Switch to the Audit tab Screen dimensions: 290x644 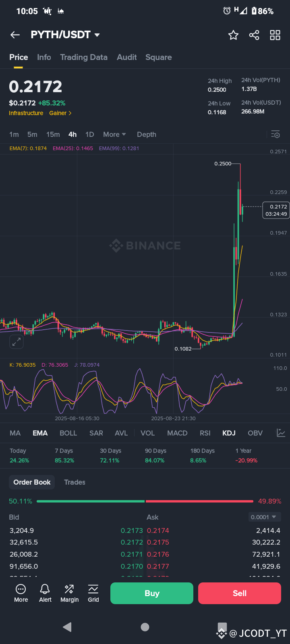coord(126,57)
